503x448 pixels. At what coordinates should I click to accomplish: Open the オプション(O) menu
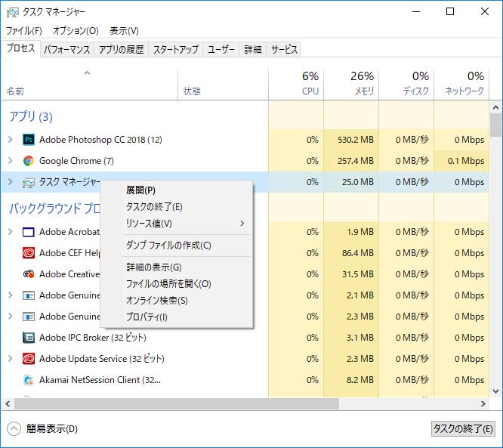pos(76,31)
